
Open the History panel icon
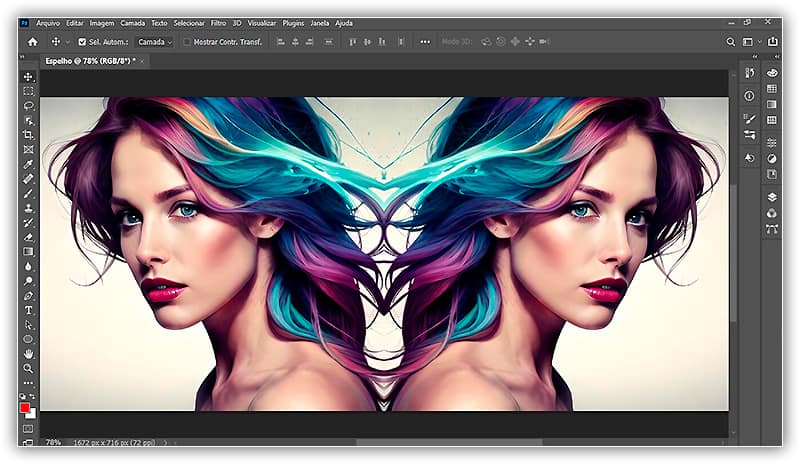(749, 73)
